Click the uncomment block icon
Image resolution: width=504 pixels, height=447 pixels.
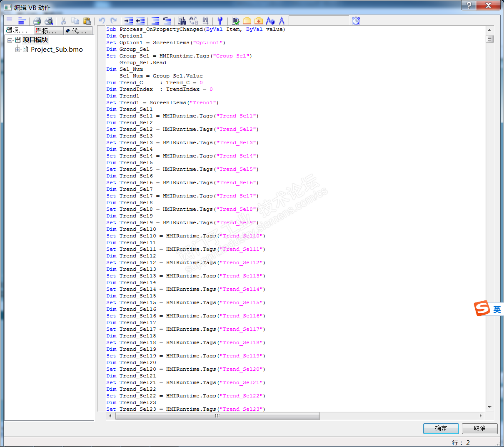coord(167,20)
